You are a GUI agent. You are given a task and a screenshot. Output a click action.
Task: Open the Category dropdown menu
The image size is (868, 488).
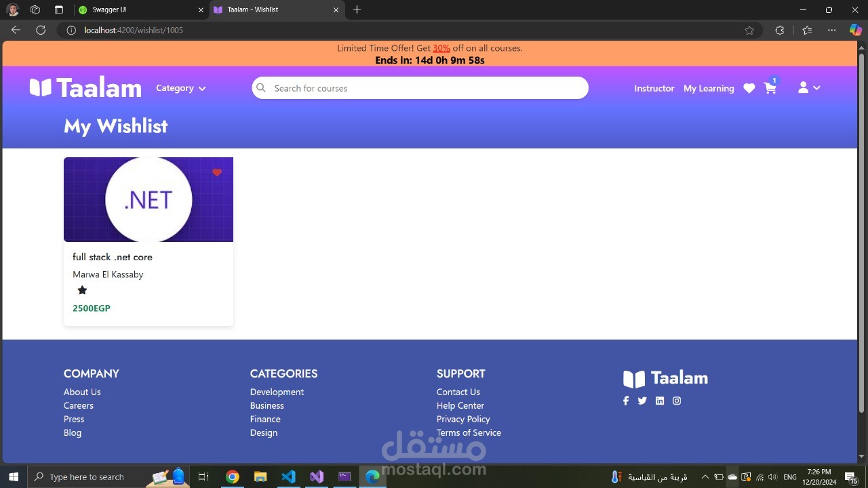click(180, 88)
